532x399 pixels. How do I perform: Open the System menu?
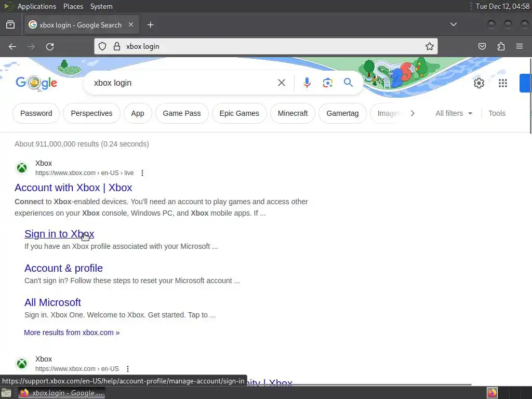(101, 6)
